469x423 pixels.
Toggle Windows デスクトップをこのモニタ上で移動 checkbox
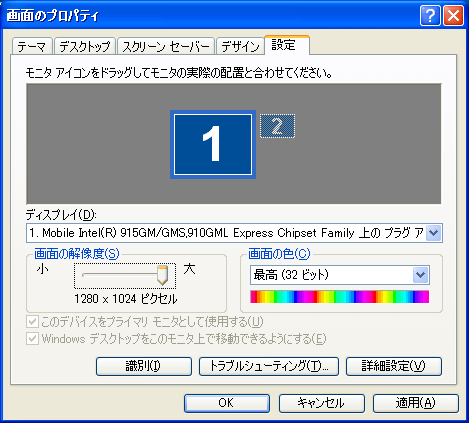tap(32, 339)
